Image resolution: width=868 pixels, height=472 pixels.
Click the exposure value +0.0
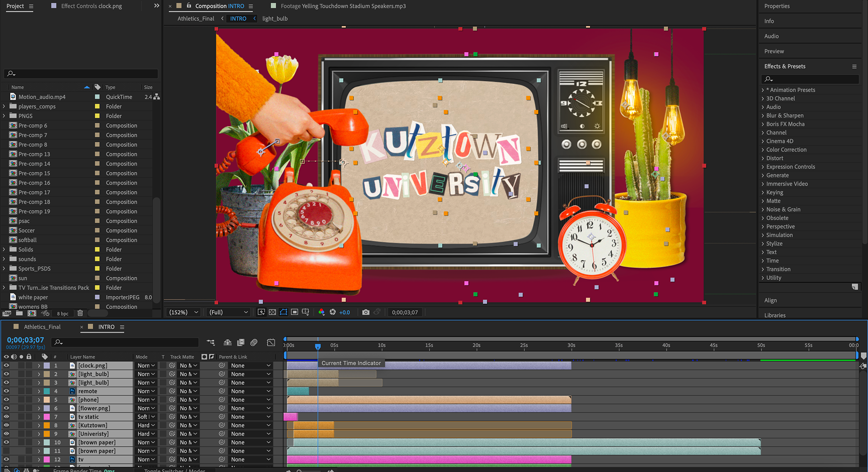tap(344, 312)
